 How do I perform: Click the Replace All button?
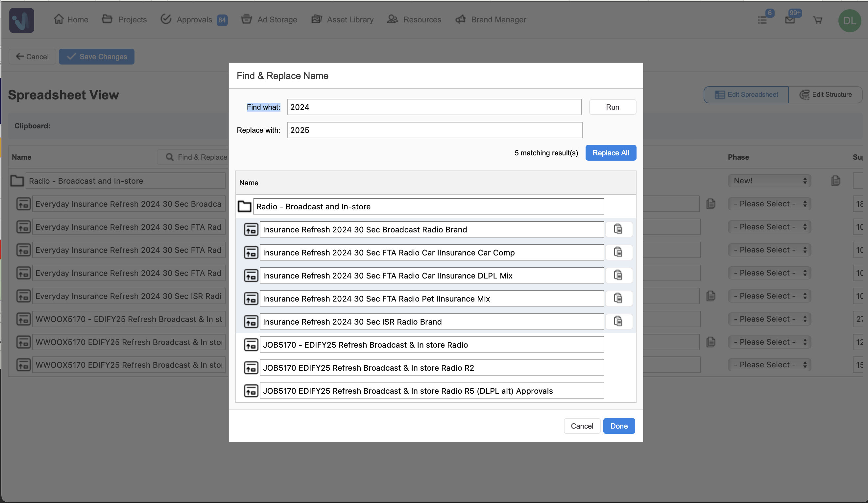click(610, 153)
